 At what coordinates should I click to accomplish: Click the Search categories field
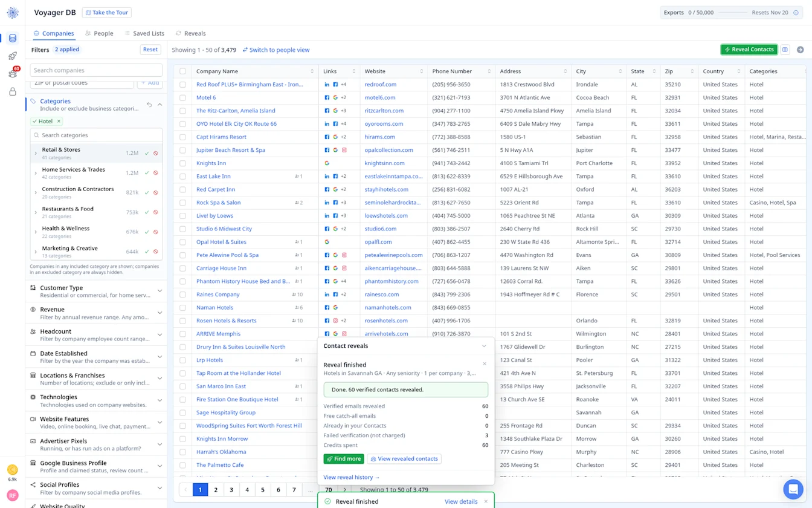coord(96,135)
